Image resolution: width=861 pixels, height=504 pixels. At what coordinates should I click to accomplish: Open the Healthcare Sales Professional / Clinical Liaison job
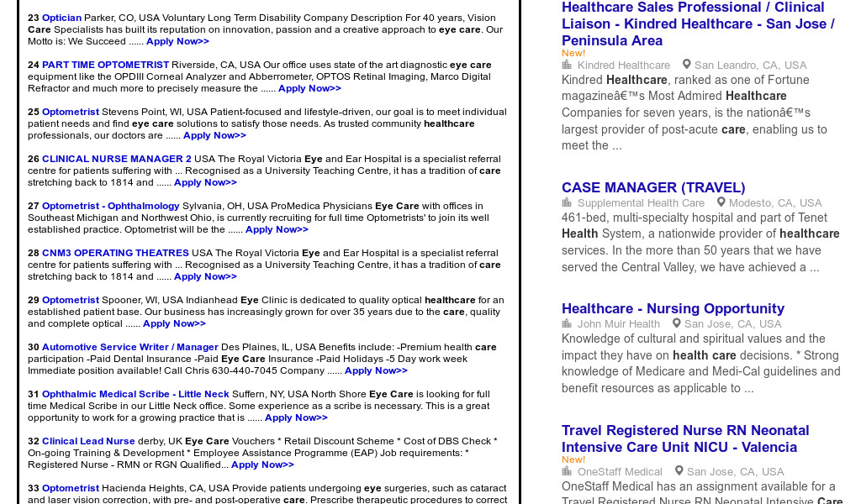tap(698, 24)
